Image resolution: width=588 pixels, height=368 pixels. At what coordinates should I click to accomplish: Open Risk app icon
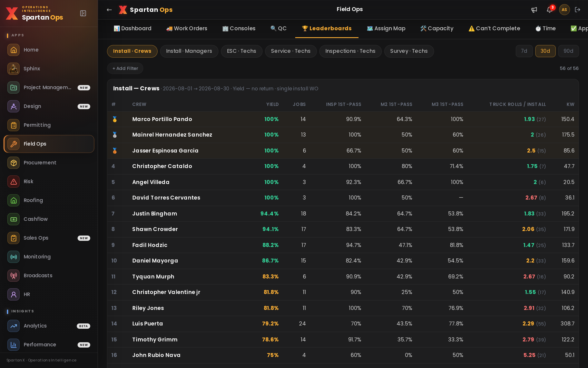click(14, 182)
